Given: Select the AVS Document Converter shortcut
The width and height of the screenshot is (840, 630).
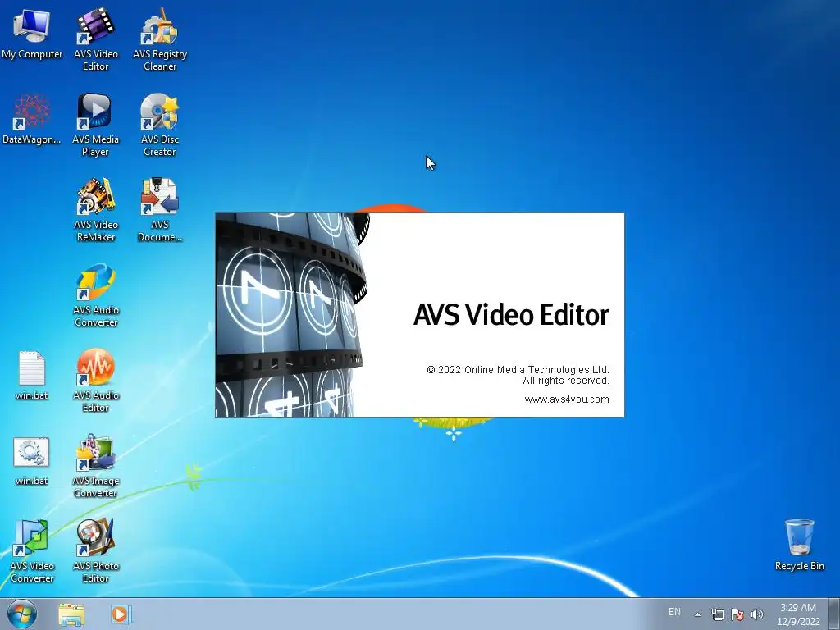Looking at the screenshot, I should (x=160, y=209).
